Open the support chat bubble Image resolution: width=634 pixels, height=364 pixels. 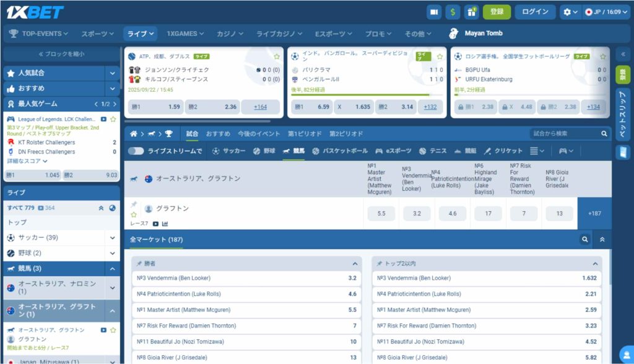(x=627, y=355)
